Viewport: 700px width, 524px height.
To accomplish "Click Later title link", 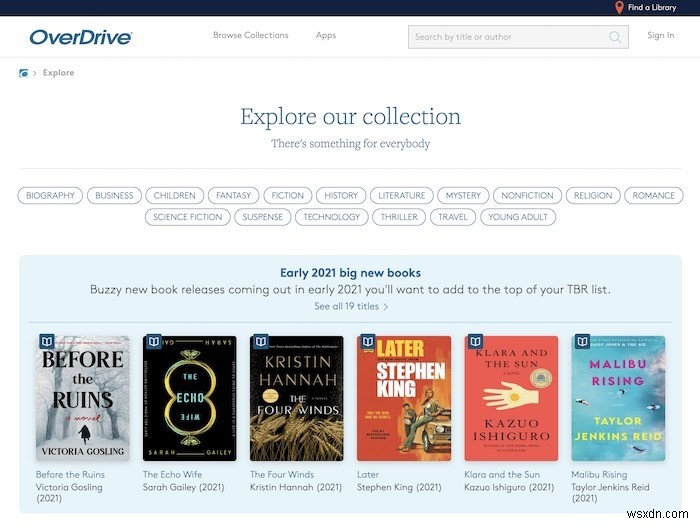I will (368, 474).
